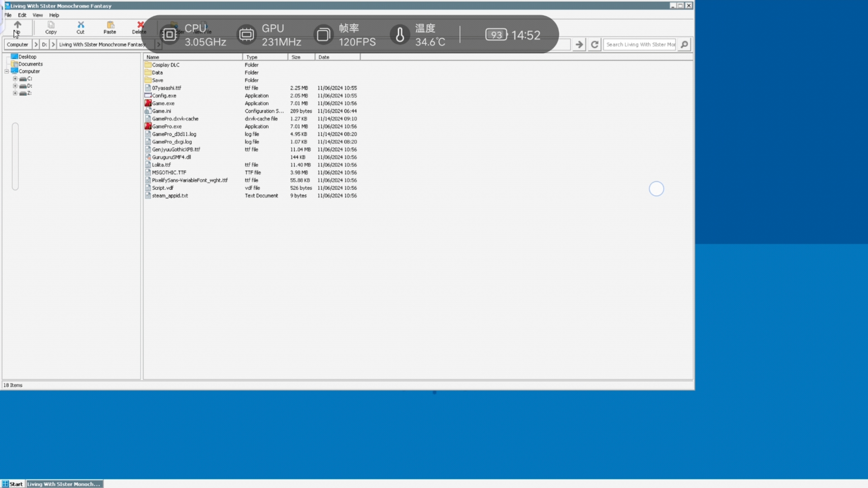This screenshot has width=868, height=488.
Task: Sort files by Type column
Action: tap(265, 57)
